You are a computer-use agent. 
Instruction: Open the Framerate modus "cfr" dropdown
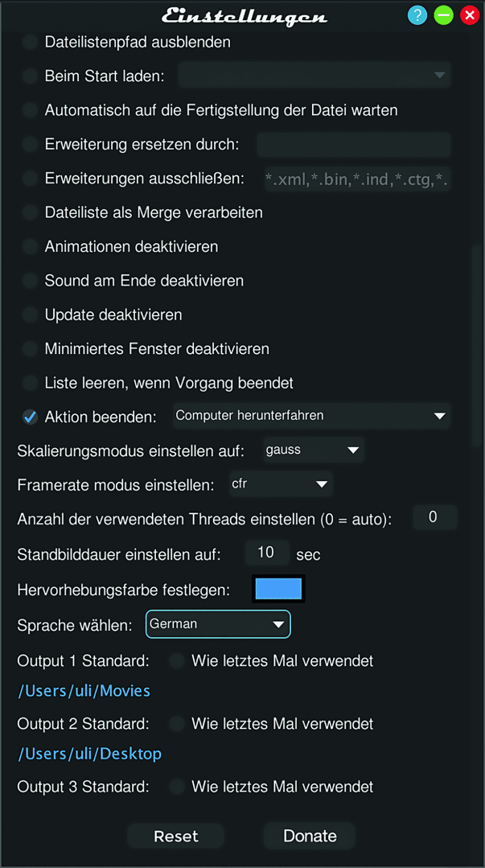(x=280, y=485)
